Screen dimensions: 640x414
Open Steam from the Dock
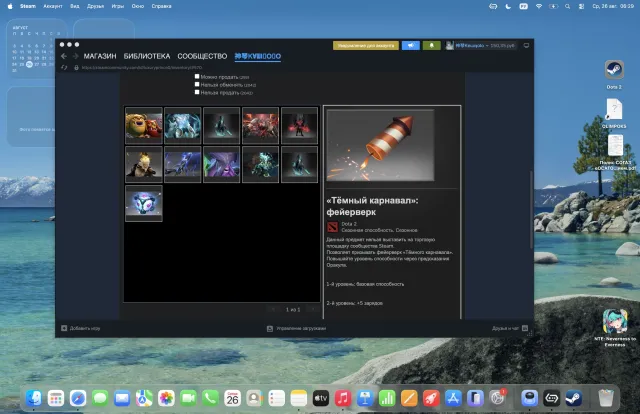pyautogui.click(x=573, y=398)
